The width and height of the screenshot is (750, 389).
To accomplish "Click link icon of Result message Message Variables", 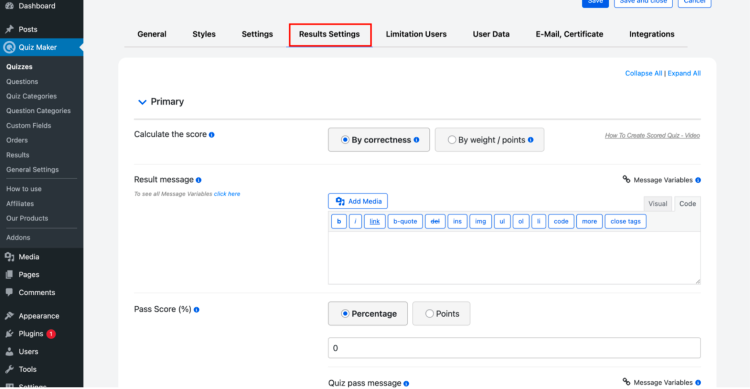I will click(626, 179).
